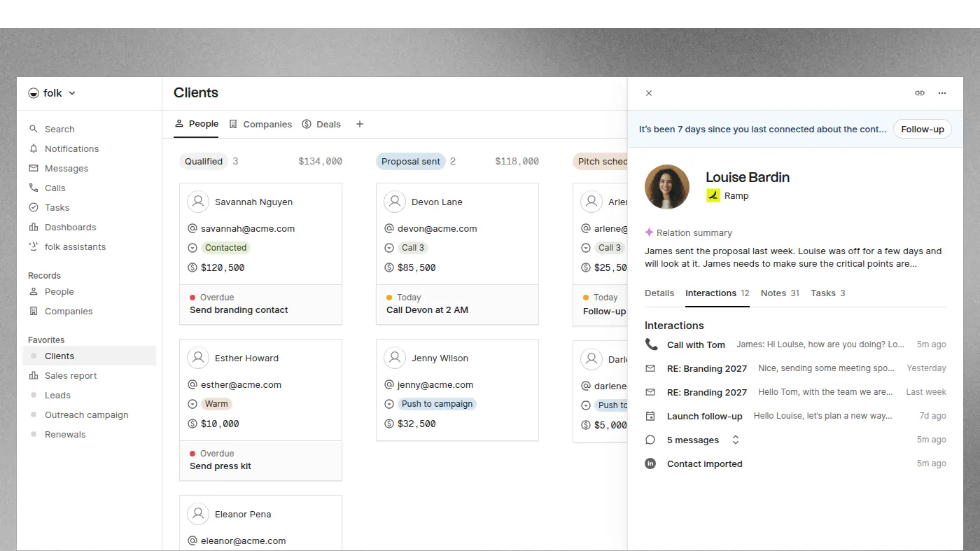
Task: Click Louise Bardin's profile photo
Action: coord(667,187)
